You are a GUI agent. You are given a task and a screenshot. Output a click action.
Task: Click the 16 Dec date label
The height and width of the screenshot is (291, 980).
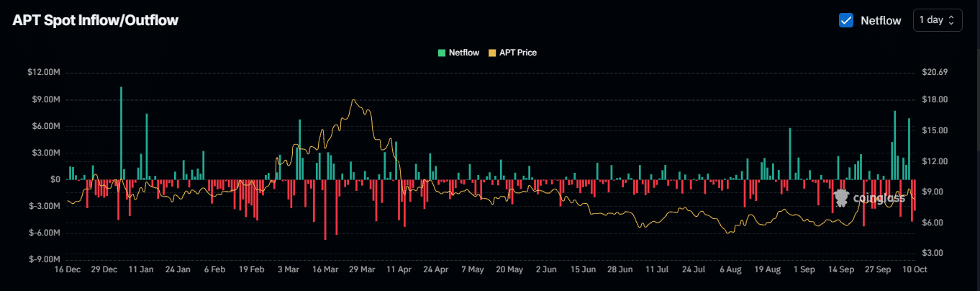(x=68, y=269)
